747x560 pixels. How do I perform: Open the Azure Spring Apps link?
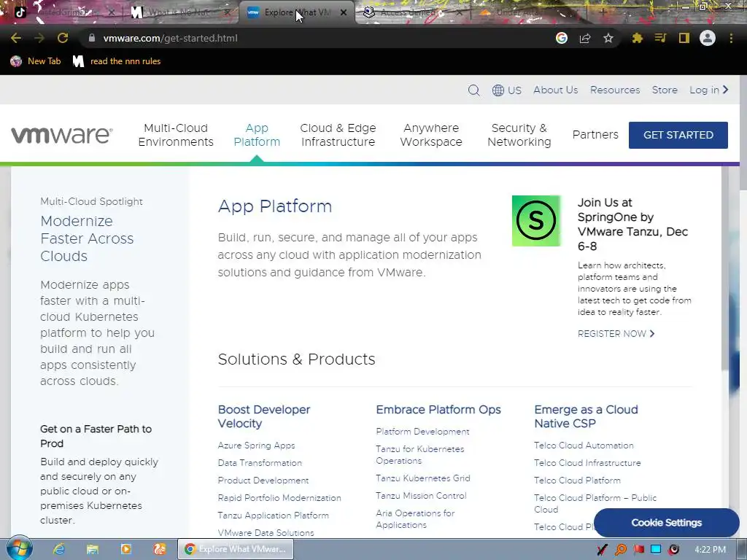[x=256, y=446]
